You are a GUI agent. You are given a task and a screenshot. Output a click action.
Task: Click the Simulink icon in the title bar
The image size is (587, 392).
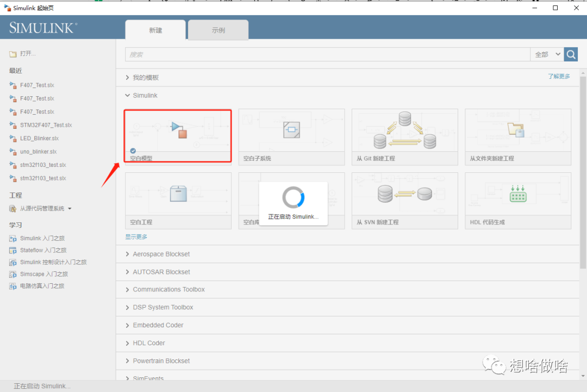coord(7,8)
